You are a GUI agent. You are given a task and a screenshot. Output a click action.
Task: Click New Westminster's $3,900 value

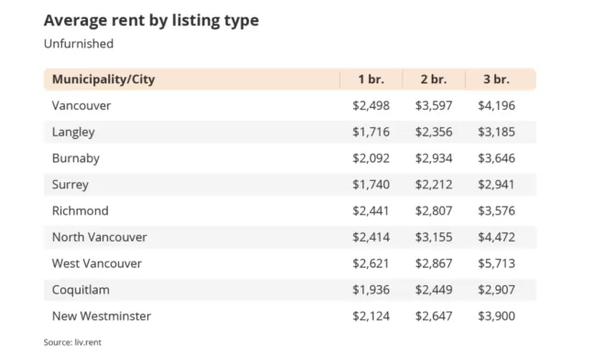coord(496,316)
